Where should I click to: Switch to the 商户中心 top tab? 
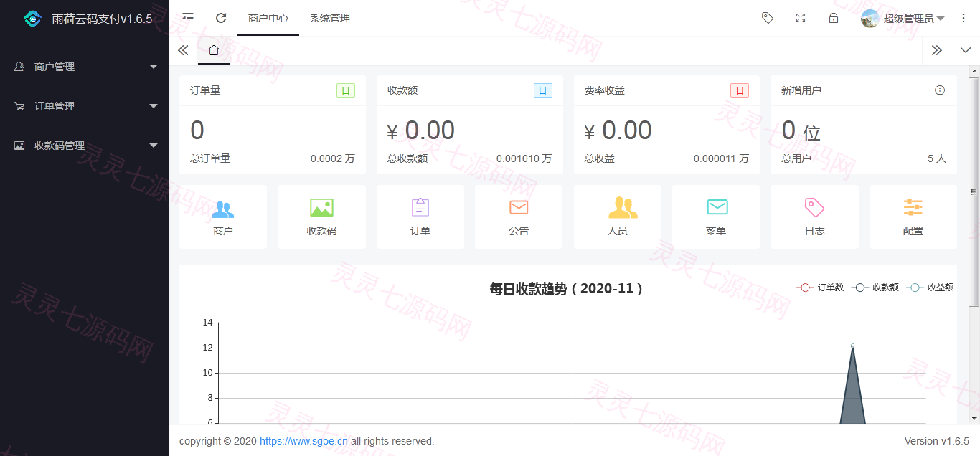click(268, 18)
